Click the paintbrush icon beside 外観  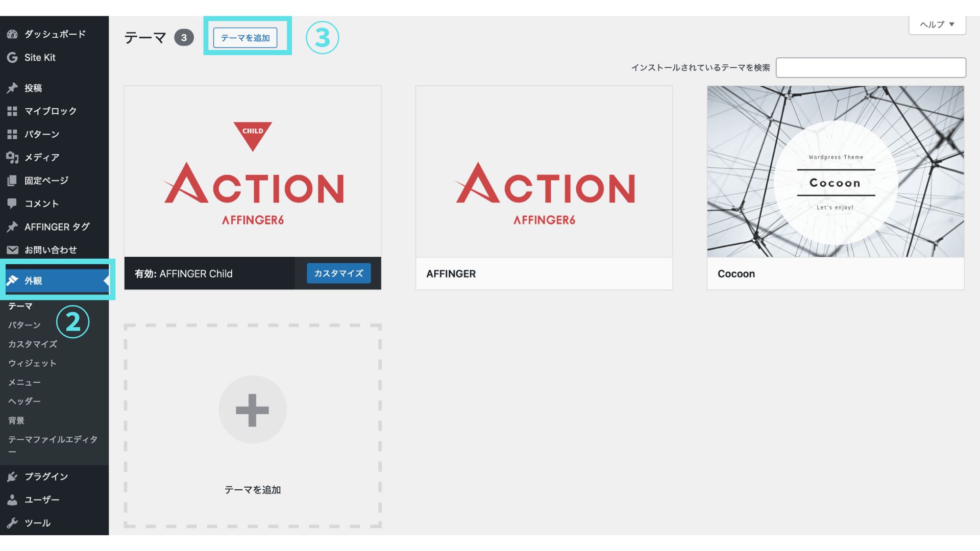pos(12,281)
